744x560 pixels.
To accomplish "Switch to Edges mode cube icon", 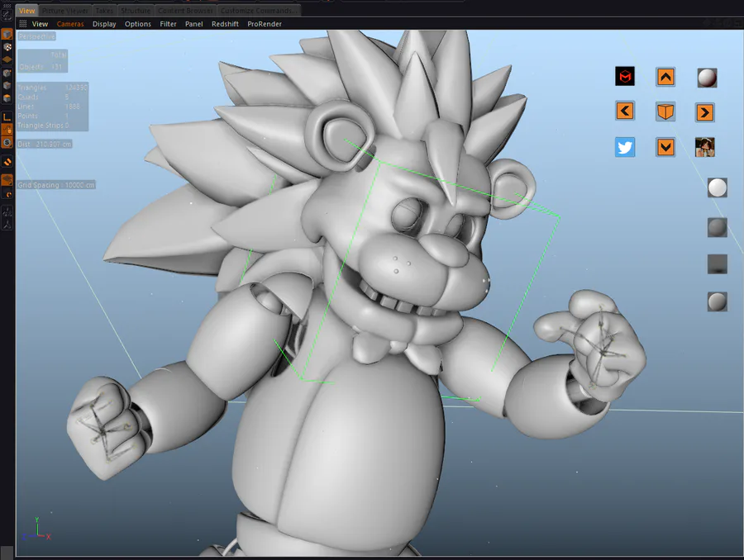I will point(7,85).
